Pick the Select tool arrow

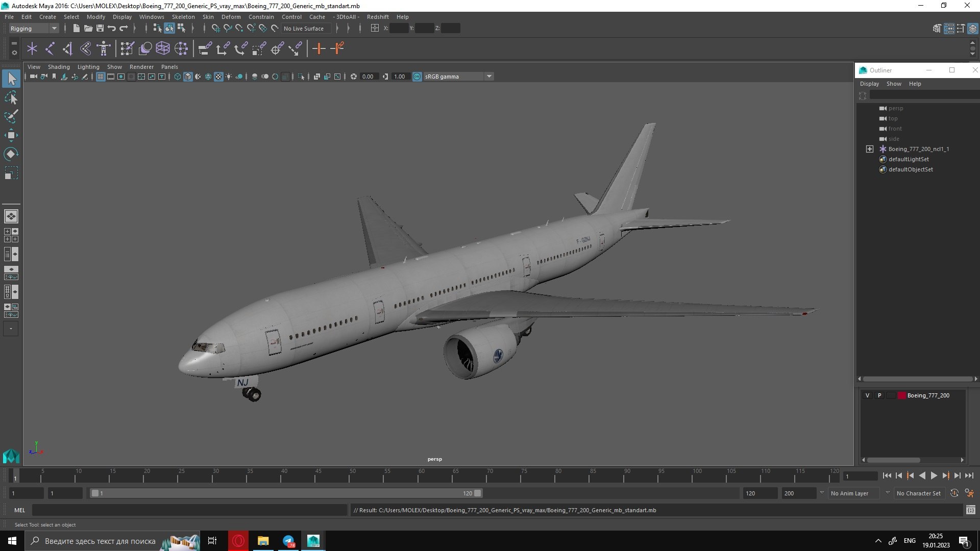pos(11,79)
